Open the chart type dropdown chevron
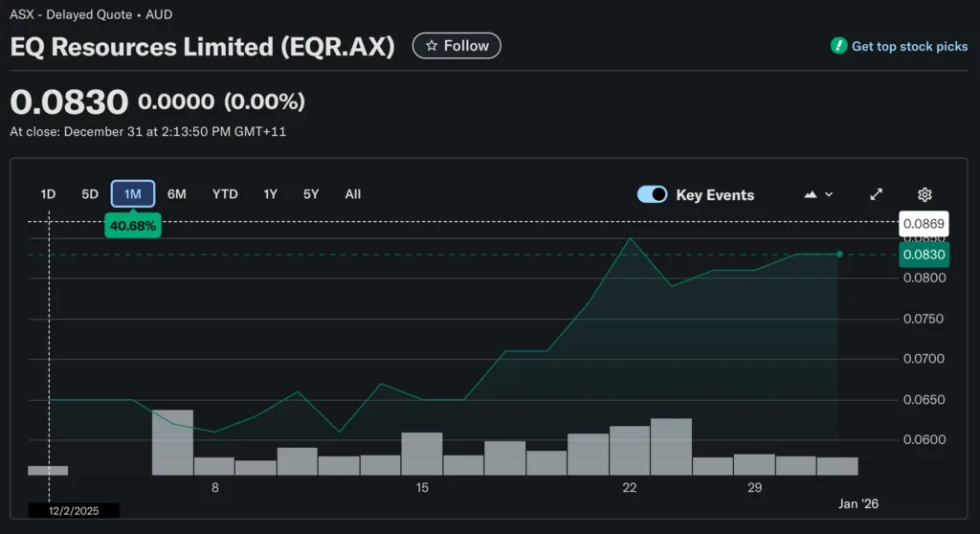Image resolution: width=980 pixels, height=534 pixels. pos(829,194)
